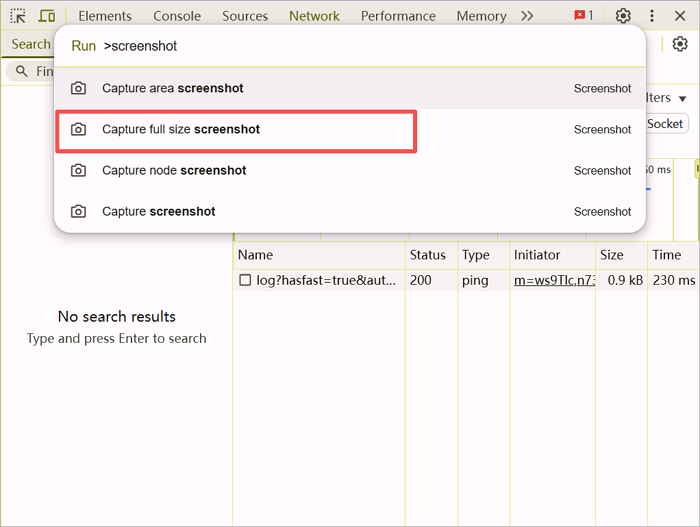Open the Performance tab
Screen dimensions: 700x527
[398, 16]
